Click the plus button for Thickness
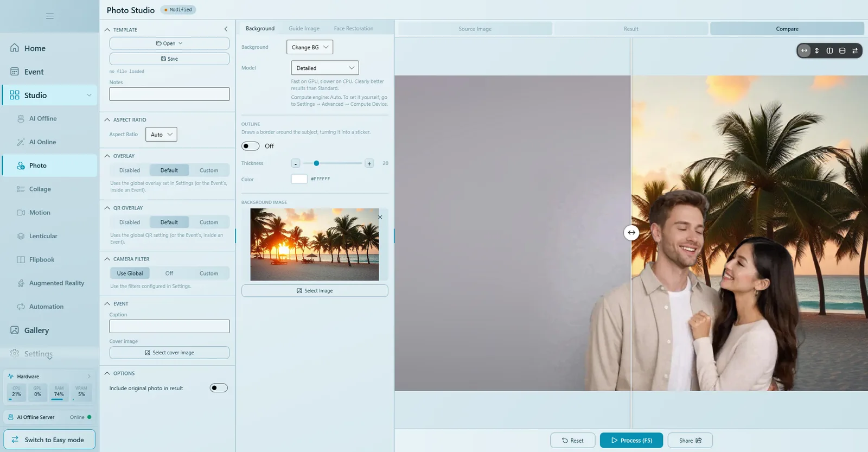This screenshot has height=452, width=868. (369, 163)
